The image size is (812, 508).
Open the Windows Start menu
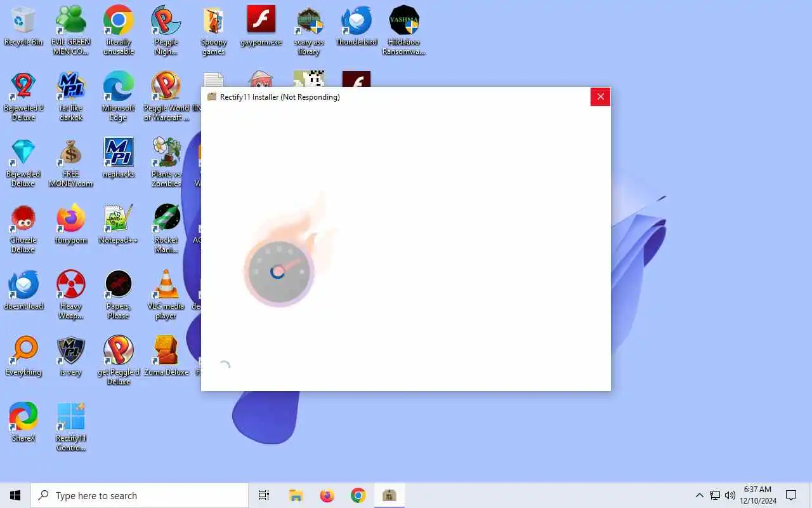pos(15,495)
